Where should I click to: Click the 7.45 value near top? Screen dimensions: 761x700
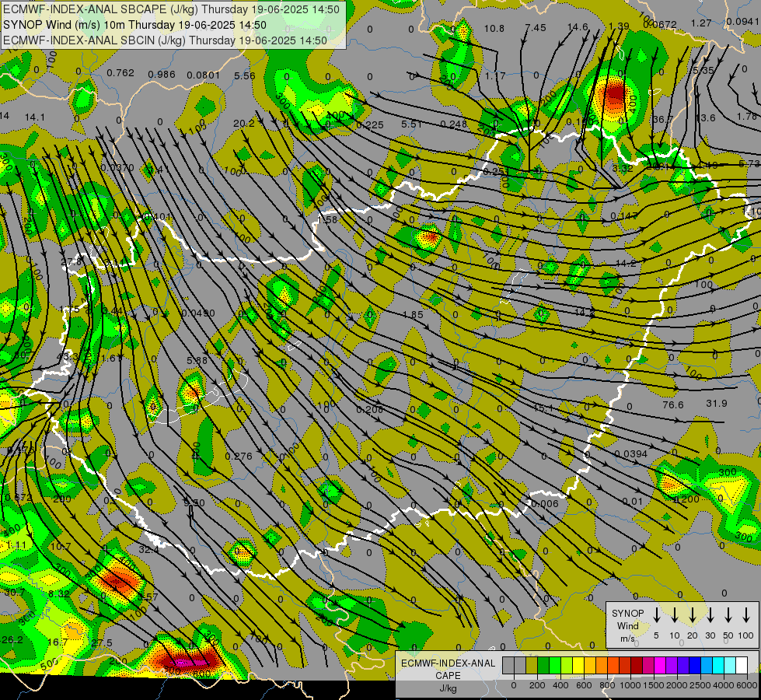536,28
